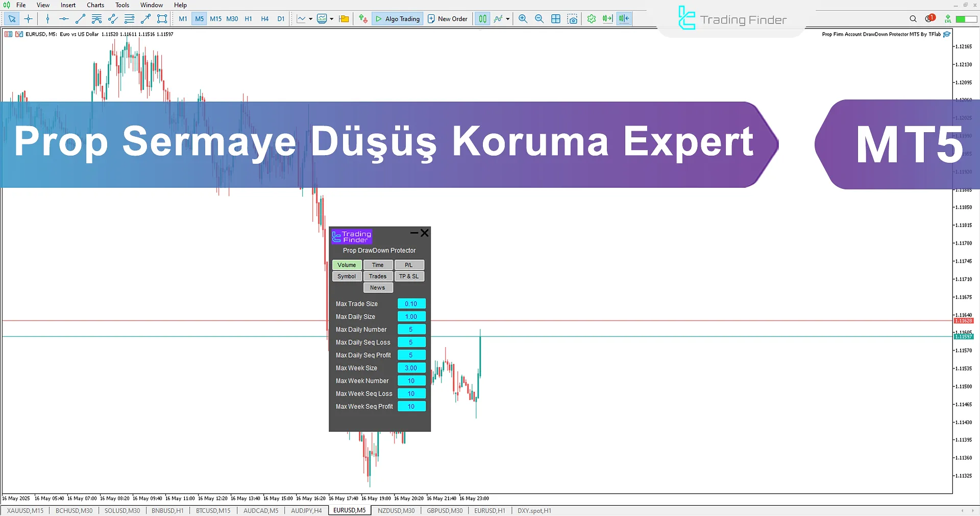
Task: Select TP & SL section in panel
Action: 409,276
